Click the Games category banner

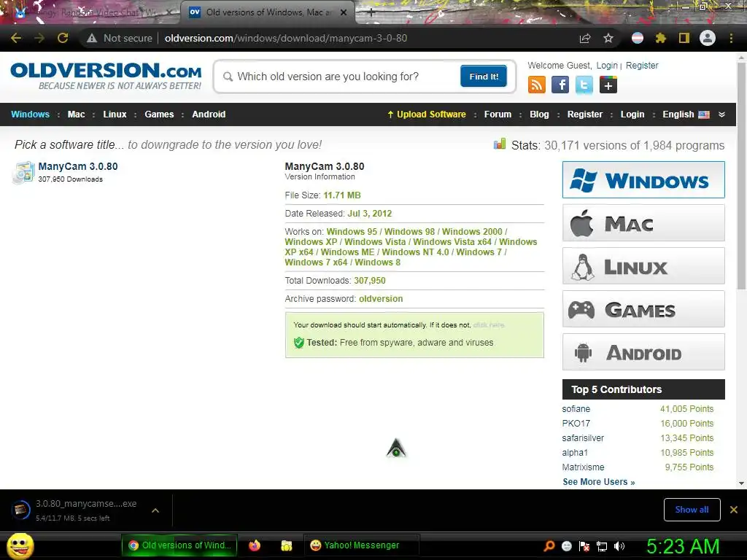(643, 309)
